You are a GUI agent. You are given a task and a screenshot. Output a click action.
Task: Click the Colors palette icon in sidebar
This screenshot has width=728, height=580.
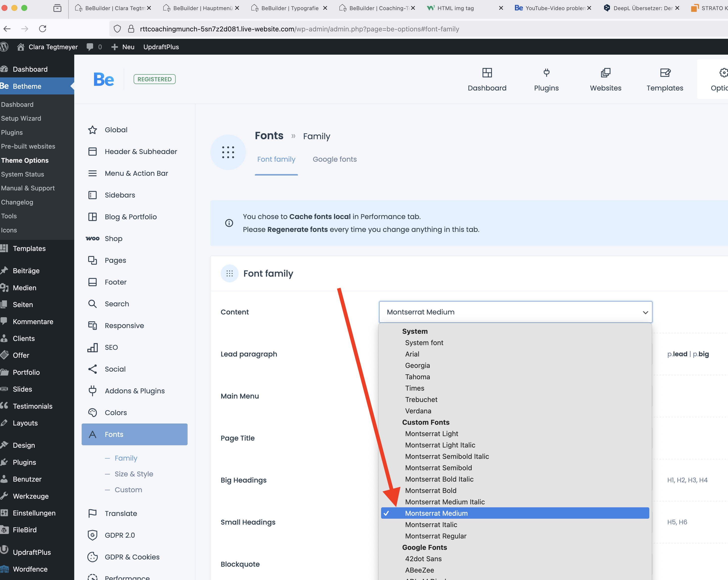(x=93, y=413)
